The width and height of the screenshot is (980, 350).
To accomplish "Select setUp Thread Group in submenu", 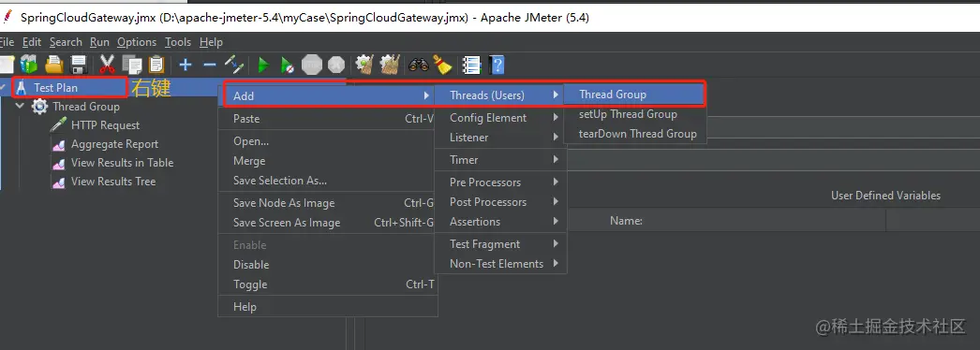I will tap(635, 114).
